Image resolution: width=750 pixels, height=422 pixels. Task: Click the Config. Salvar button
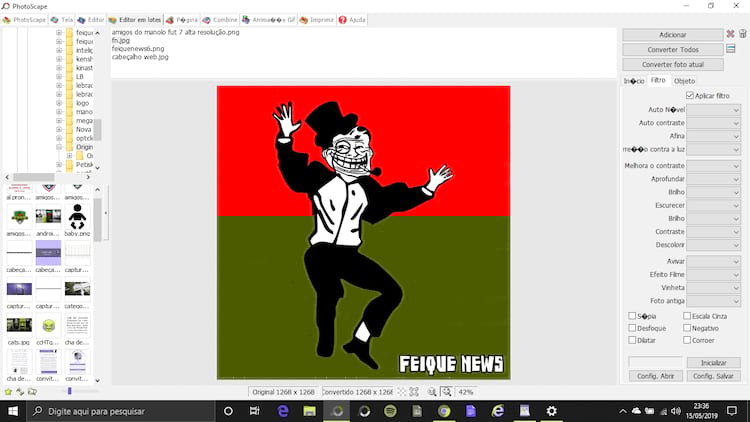(715, 376)
